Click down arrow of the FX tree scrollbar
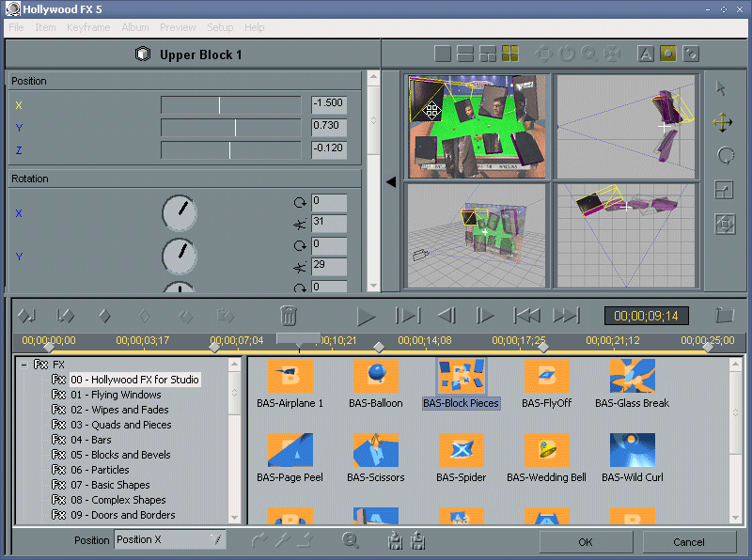Viewport: 752px width, 560px height. 234,518
